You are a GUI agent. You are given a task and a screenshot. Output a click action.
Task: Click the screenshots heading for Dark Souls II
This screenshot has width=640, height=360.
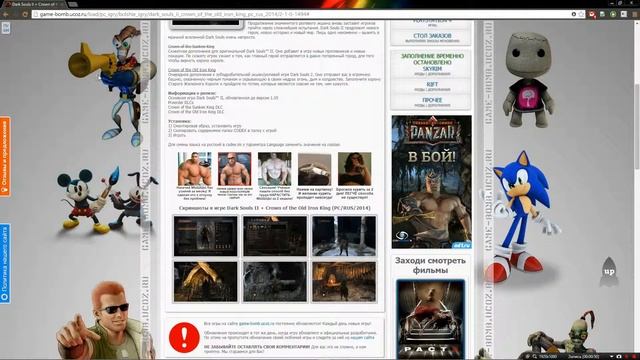tap(275, 208)
